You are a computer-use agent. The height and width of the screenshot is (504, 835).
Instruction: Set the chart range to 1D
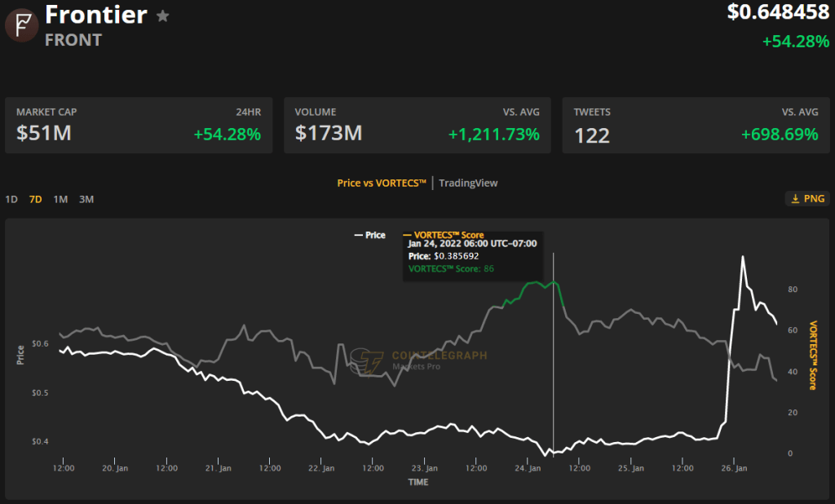(11, 199)
